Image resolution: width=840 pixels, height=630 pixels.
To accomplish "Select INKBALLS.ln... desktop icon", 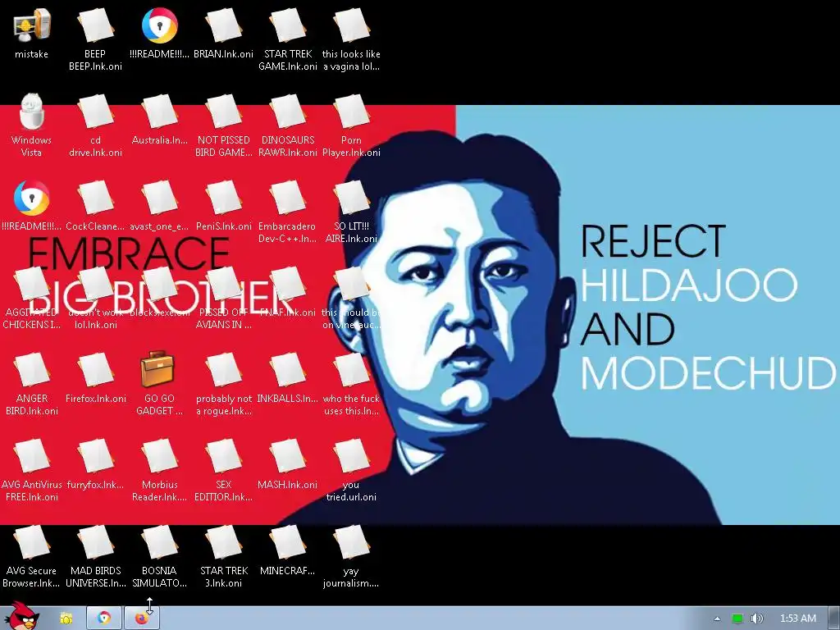I will pos(288,371).
